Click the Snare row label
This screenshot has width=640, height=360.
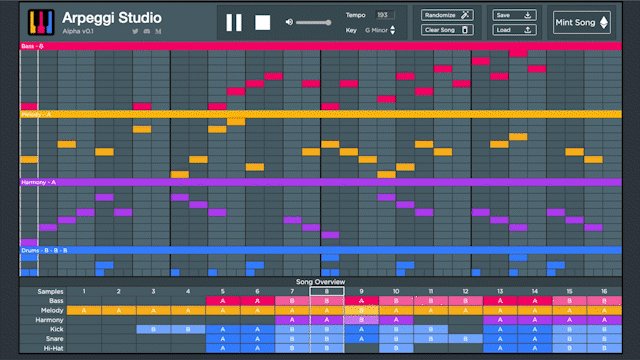55,339
